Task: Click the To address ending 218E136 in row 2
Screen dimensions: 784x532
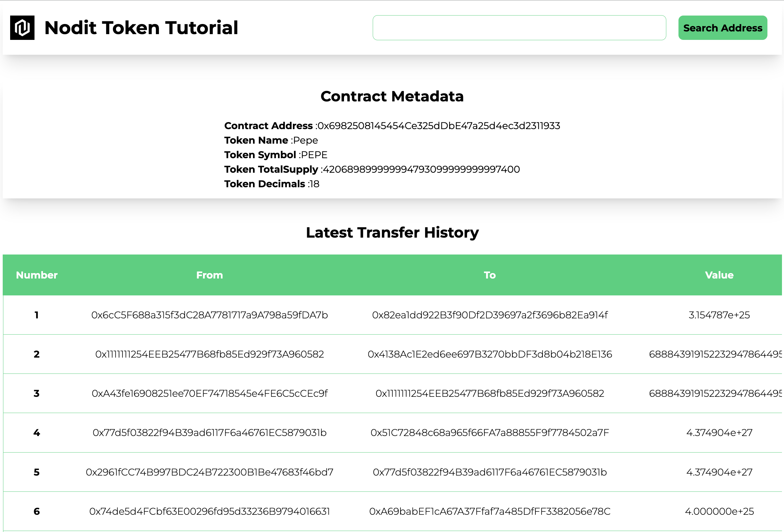Action: click(490, 354)
